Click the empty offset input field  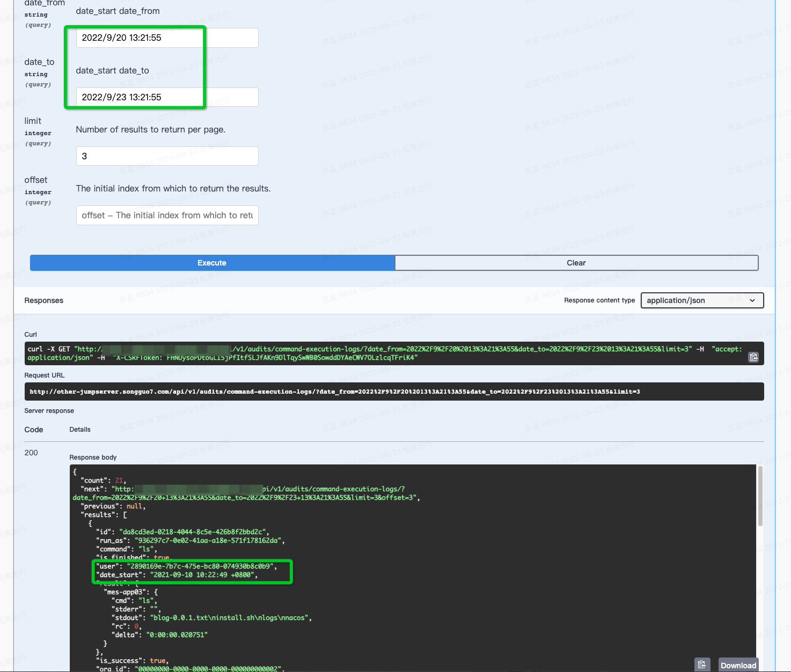pyautogui.click(x=166, y=215)
